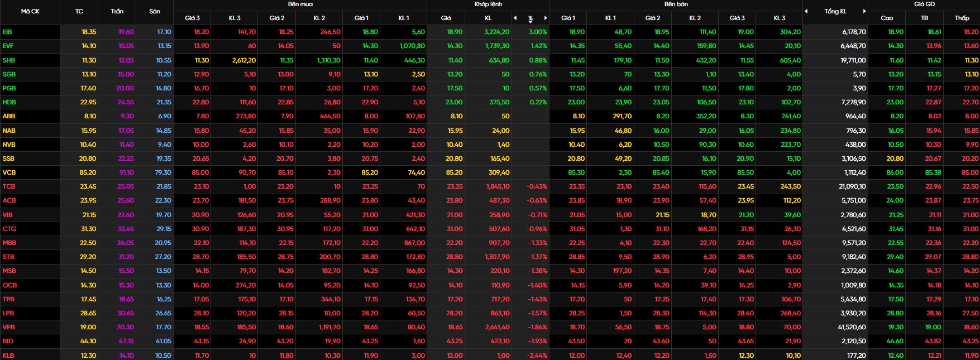Open the MBB stock symbol
Screen dimensions: 980x360
[x=9, y=243]
